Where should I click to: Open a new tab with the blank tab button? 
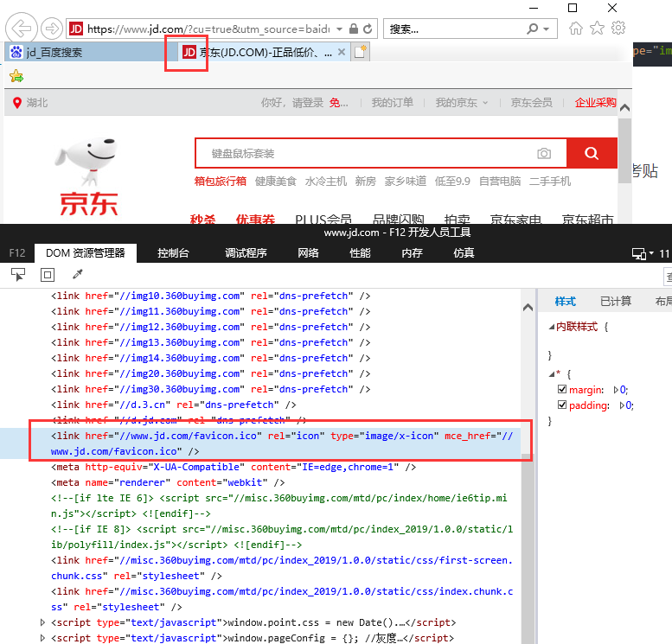tap(360, 52)
